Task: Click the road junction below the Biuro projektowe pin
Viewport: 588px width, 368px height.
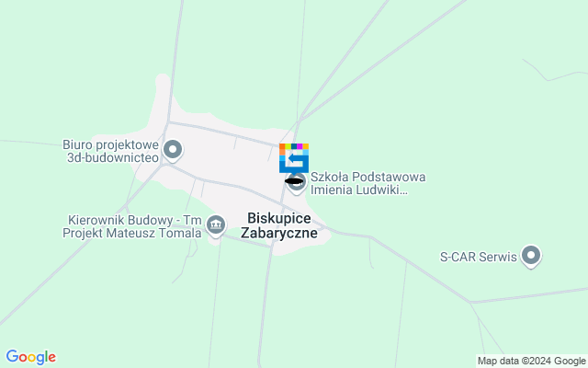Action: point(163,165)
